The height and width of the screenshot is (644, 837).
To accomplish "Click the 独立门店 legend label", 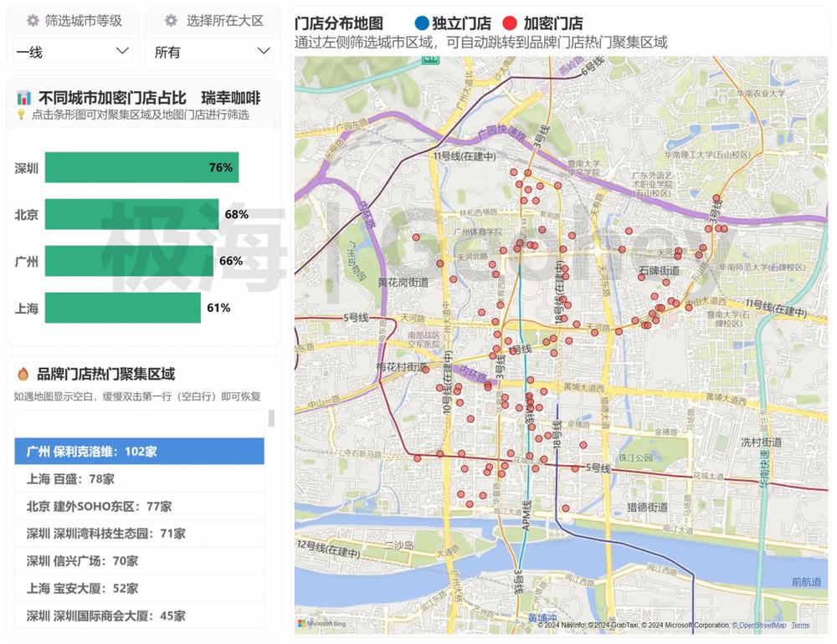I will [x=462, y=23].
